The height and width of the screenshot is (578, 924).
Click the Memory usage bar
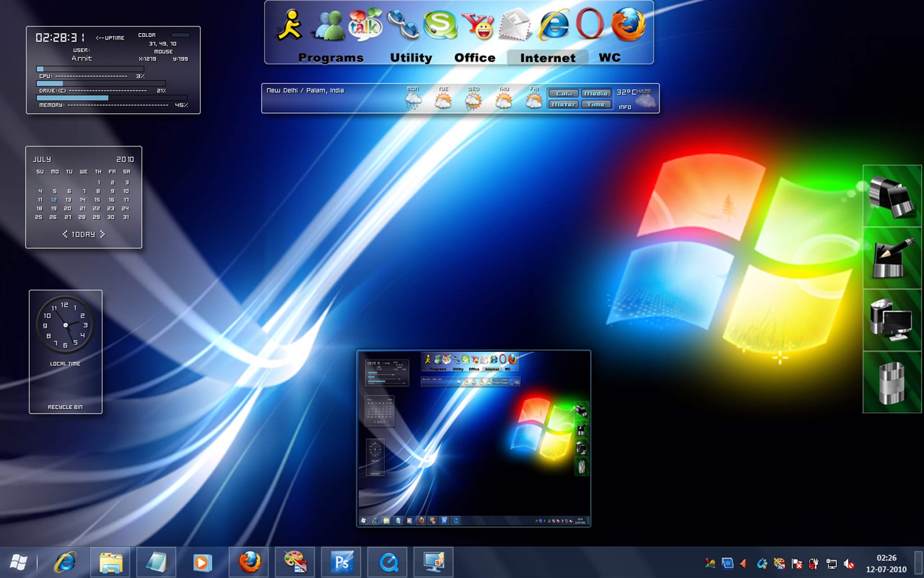tap(112, 98)
